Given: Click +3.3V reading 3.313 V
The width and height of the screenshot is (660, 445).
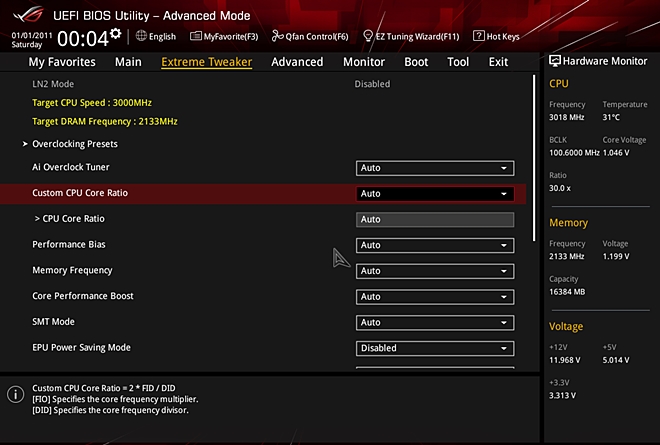Looking at the screenshot, I should (x=562, y=395).
